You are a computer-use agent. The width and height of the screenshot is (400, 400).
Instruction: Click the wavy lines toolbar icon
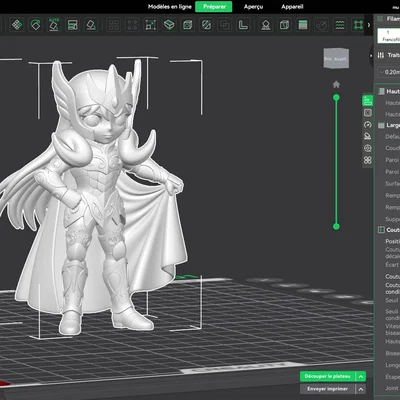(x=340, y=25)
